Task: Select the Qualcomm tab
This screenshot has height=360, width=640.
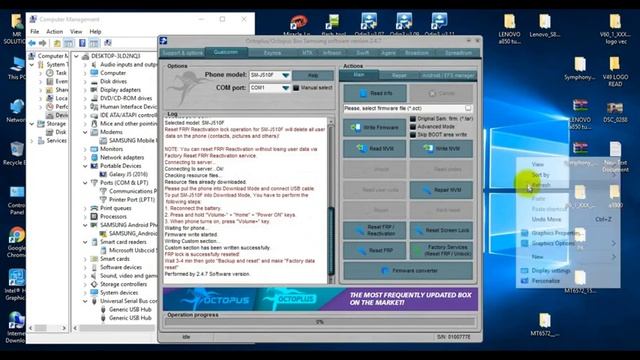Action: point(226,52)
